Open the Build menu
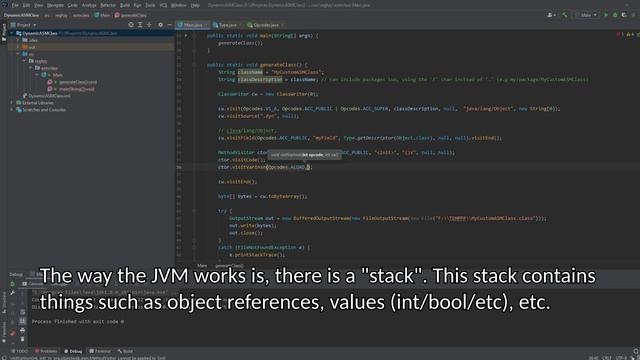Screen dimensions: 640x360 tap(125, 5)
